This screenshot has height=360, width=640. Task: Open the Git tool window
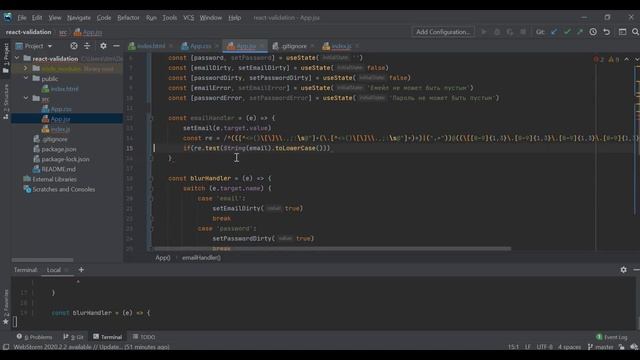pyautogui.click(x=73, y=337)
